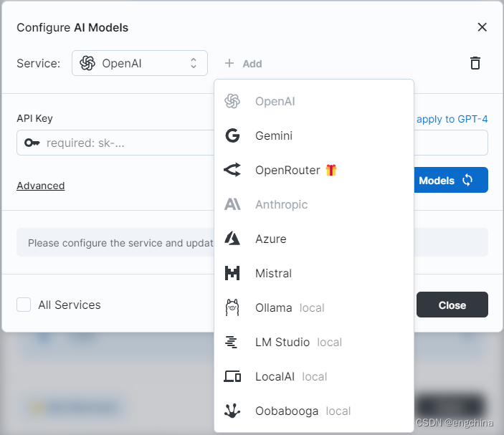Image resolution: width=504 pixels, height=435 pixels.
Task: Choose Anthropic in the service list
Action: pos(314,204)
